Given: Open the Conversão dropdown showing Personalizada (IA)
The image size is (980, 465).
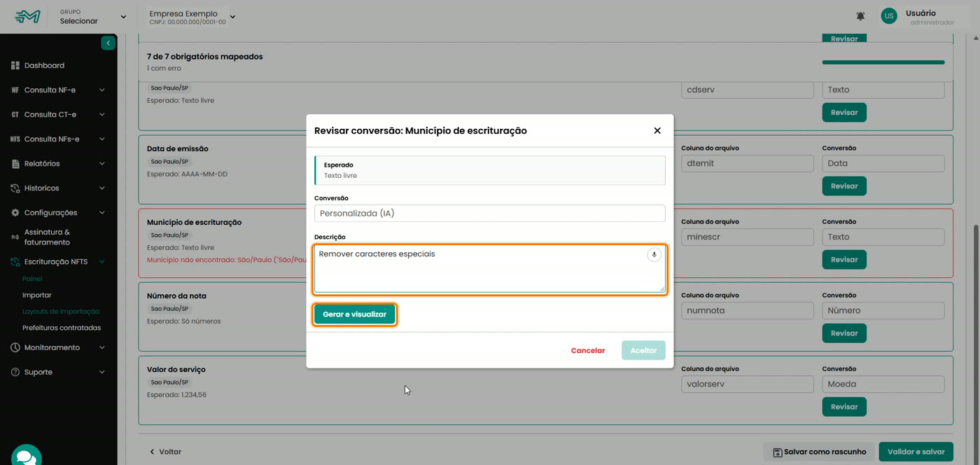Looking at the screenshot, I should tap(490, 214).
